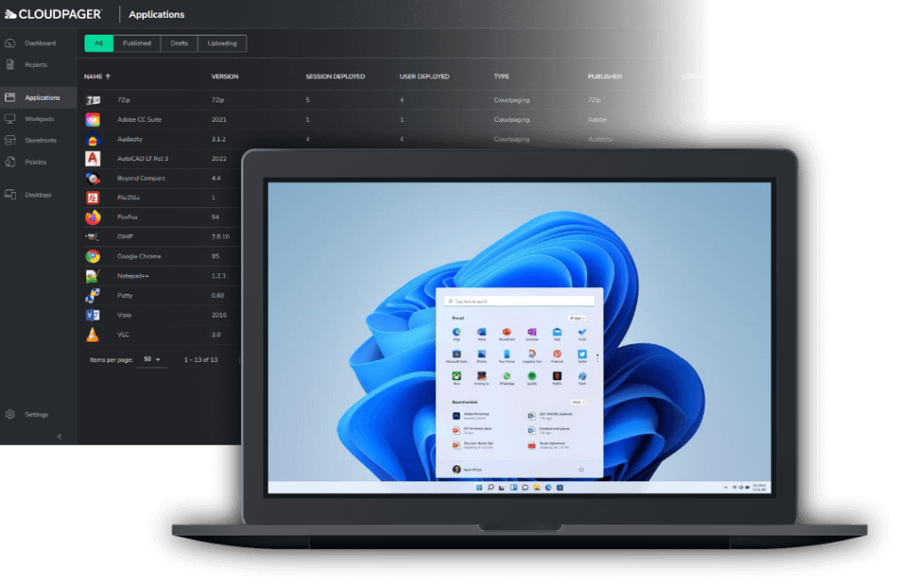The width and height of the screenshot is (911, 588).
Task: Open taskbar Search icon
Action: tap(490, 487)
